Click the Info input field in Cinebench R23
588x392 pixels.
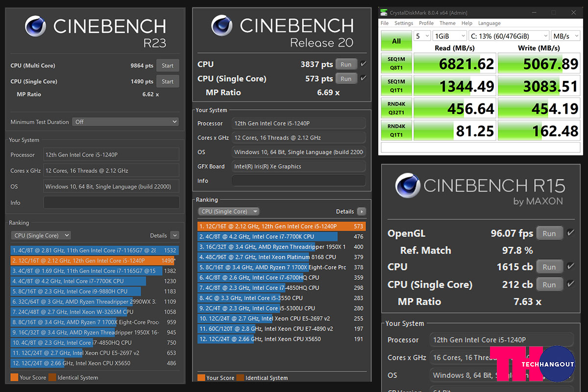[111, 202]
